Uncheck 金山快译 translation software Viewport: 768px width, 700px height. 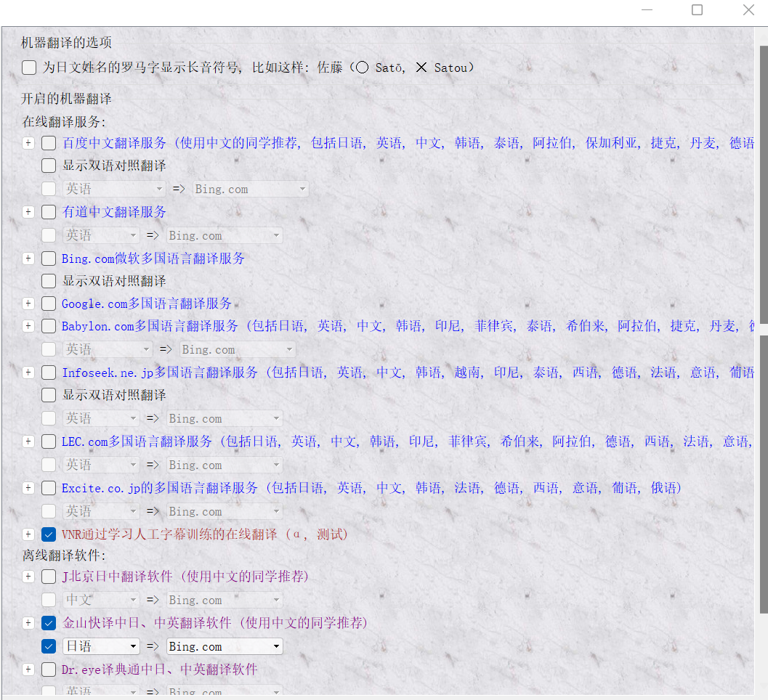pos(49,623)
